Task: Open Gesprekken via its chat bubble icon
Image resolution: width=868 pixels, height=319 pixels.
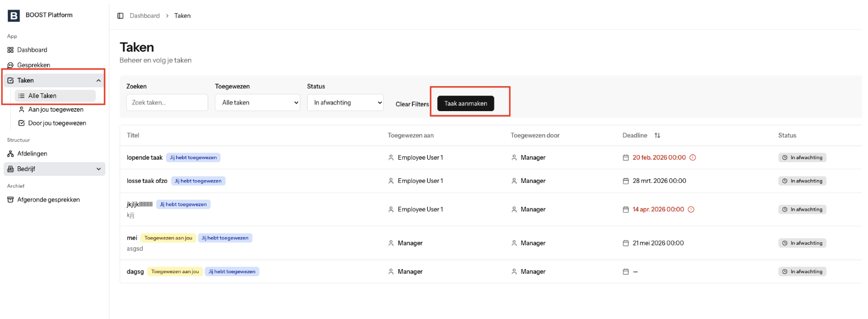Action: tap(10, 65)
